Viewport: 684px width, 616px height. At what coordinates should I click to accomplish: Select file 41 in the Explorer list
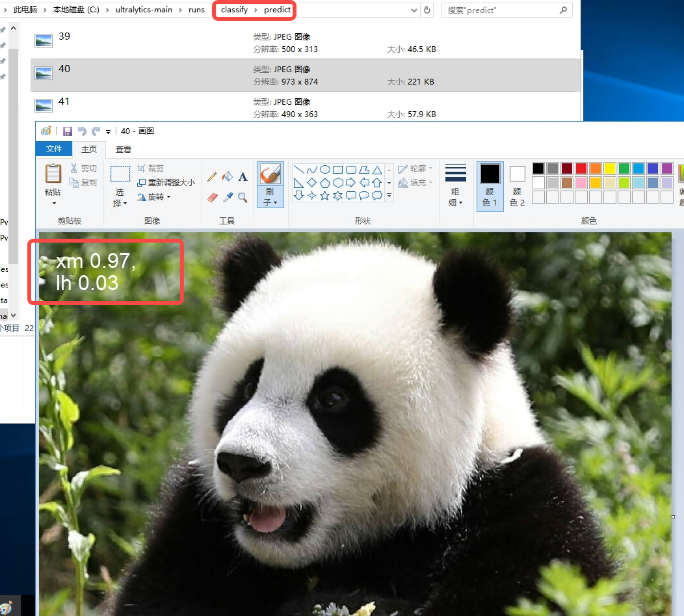(306, 107)
